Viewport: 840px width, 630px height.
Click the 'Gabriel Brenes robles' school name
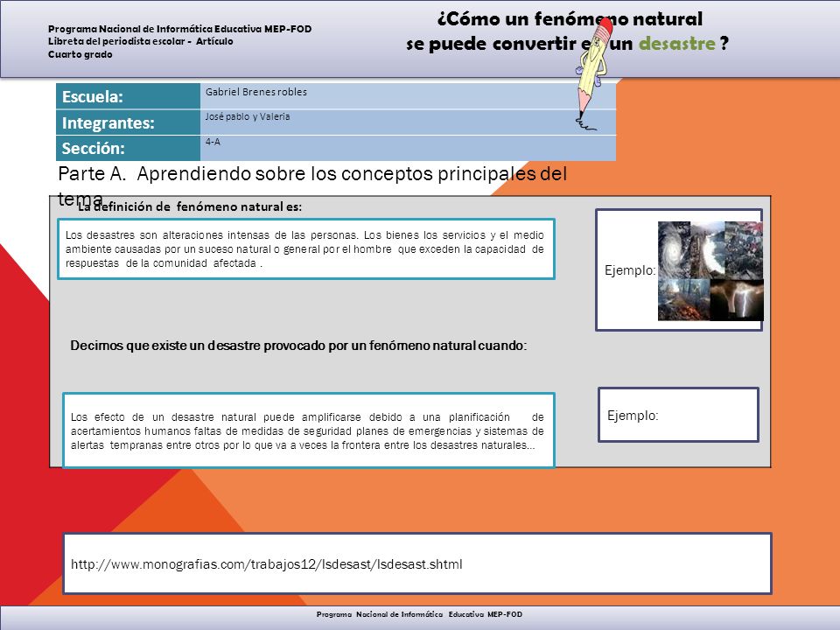click(256, 92)
